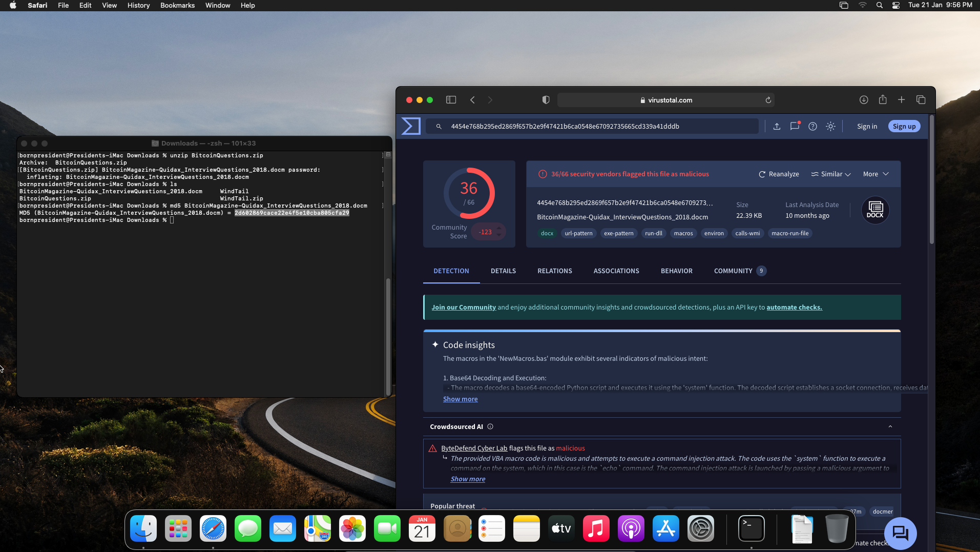The height and width of the screenshot is (552, 980).
Task: Open the chat bubble widget
Action: click(x=900, y=533)
